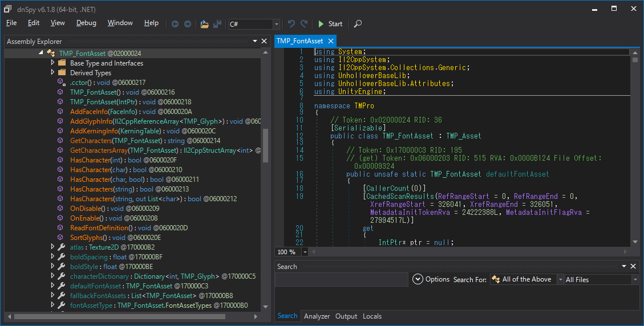
Task: Expand the Derived Types folder
Action: pyautogui.click(x=52, y=72)
